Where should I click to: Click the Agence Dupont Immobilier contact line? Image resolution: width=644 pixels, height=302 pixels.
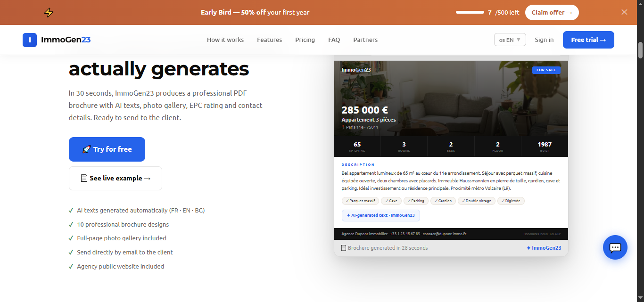coord(404,234)
